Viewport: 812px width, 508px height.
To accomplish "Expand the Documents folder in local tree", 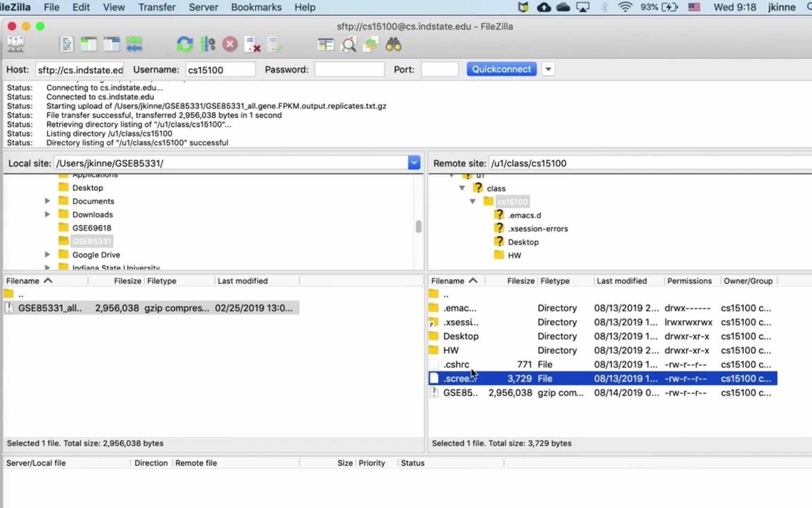I will click(47, 201).
